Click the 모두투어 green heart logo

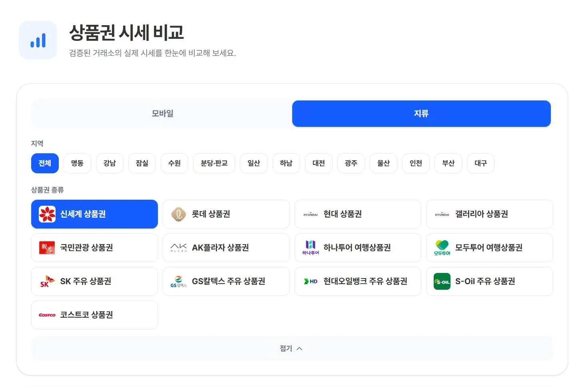click(x=442, y=248)
